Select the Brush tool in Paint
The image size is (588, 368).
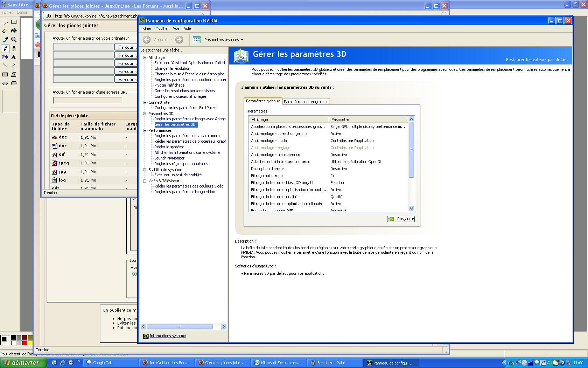pos(14,48)
